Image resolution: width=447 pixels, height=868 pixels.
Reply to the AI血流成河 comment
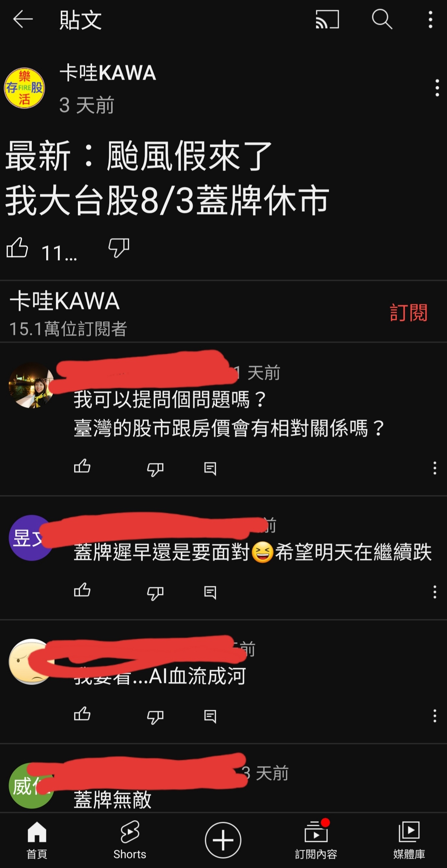[x=210, y=716]
